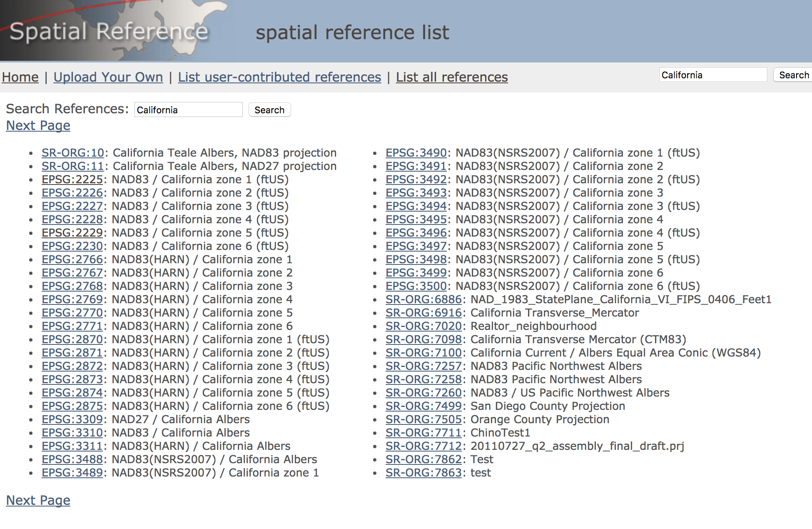Focus the top-right California search field
812x529 pixels.
713,75
